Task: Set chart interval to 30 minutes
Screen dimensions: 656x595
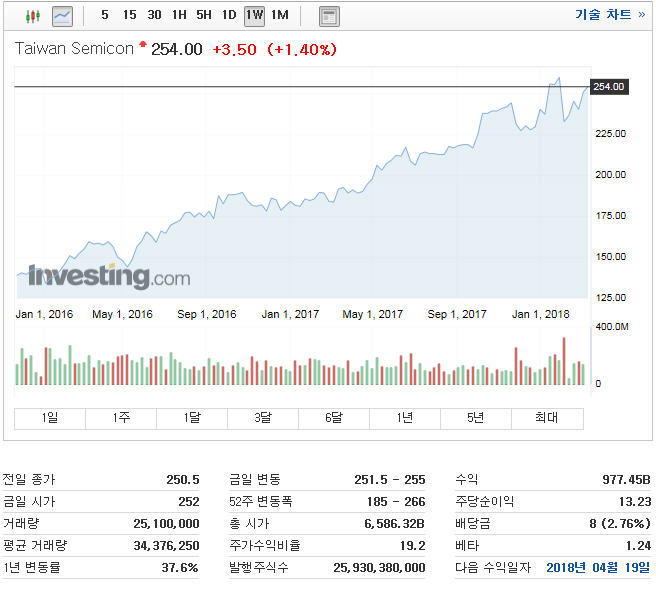Action: 154,15
